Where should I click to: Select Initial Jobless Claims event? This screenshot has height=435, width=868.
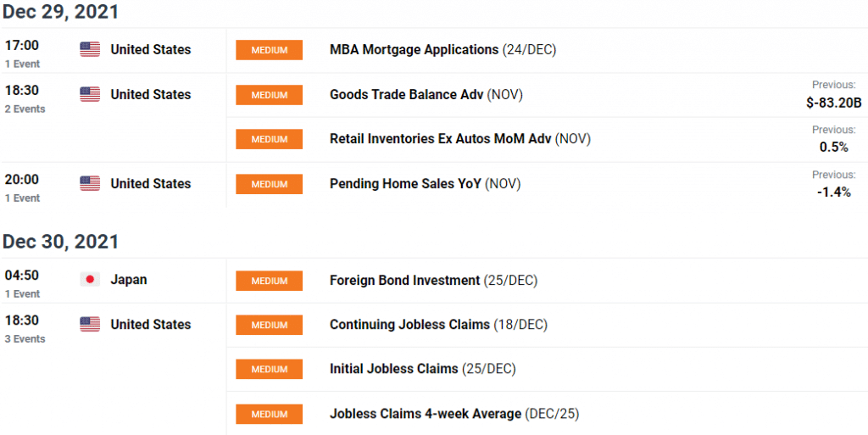393,369
